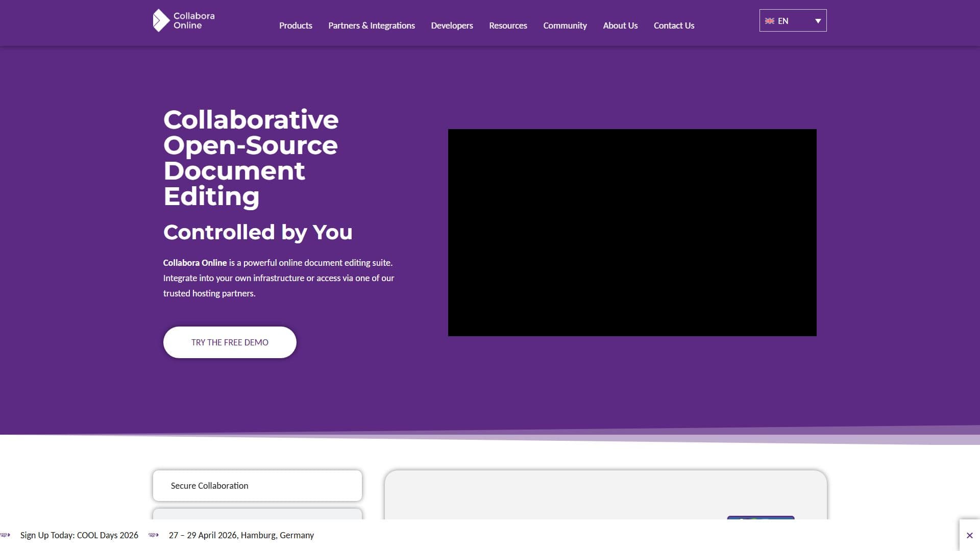This screenshot has height=551, width=980.
Task: Click 27 – 29 April 2026, Hamburg text
Action: [x=241, y=535]
